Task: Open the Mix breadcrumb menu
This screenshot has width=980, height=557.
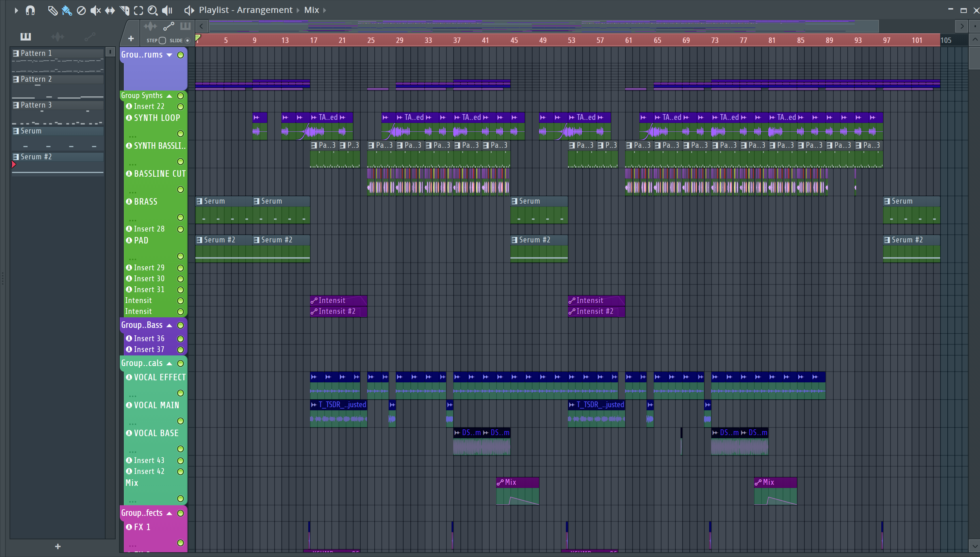Action: pyautogui.click(x=311, y=10)
